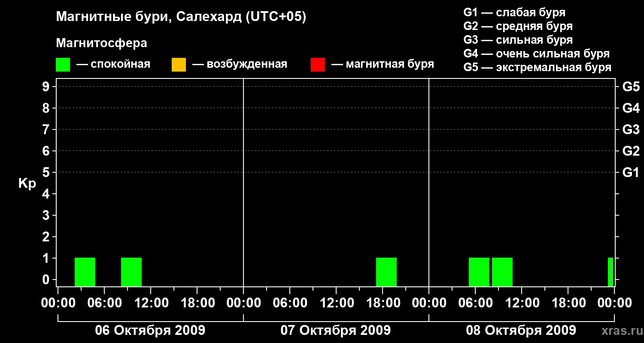This screenshot has height=343, width=644.
Task: Click the 12:00 time label of 06 Октября
Action: [151, 303]
